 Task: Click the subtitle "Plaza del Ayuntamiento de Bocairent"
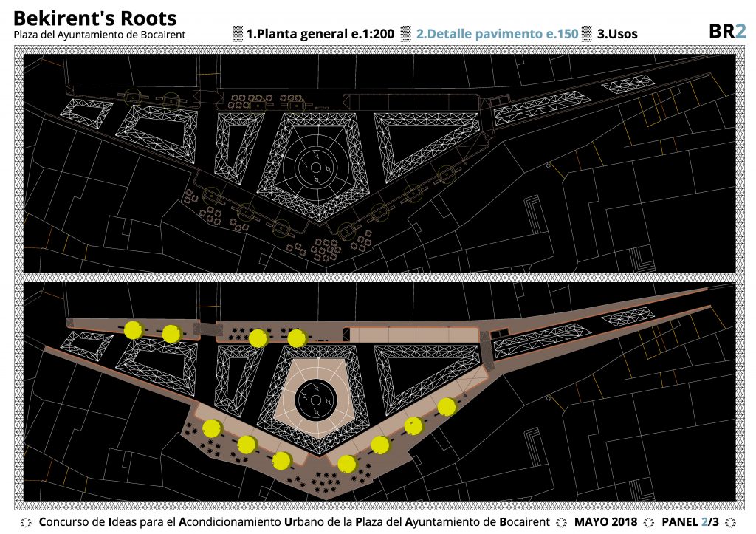pyautogui.click(x=100, y=35)
